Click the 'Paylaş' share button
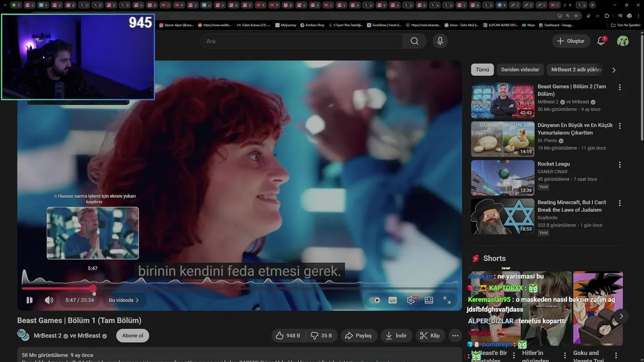 (358, 335)
